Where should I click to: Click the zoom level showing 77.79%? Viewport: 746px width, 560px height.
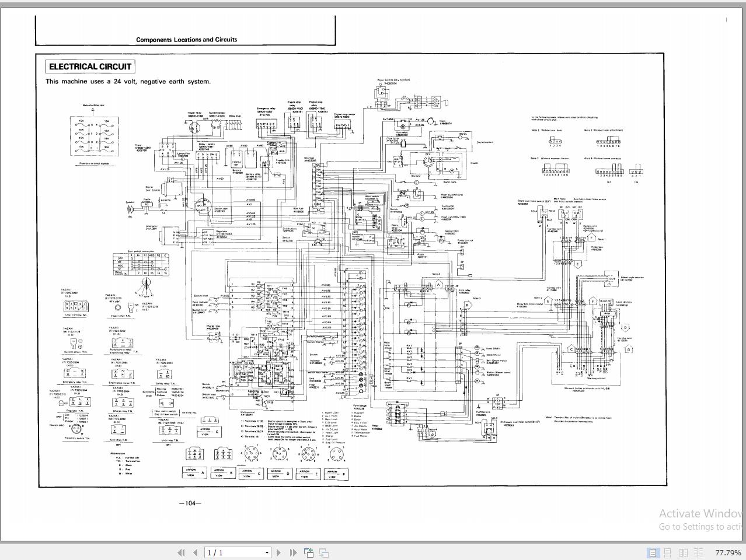coord(730,552)
